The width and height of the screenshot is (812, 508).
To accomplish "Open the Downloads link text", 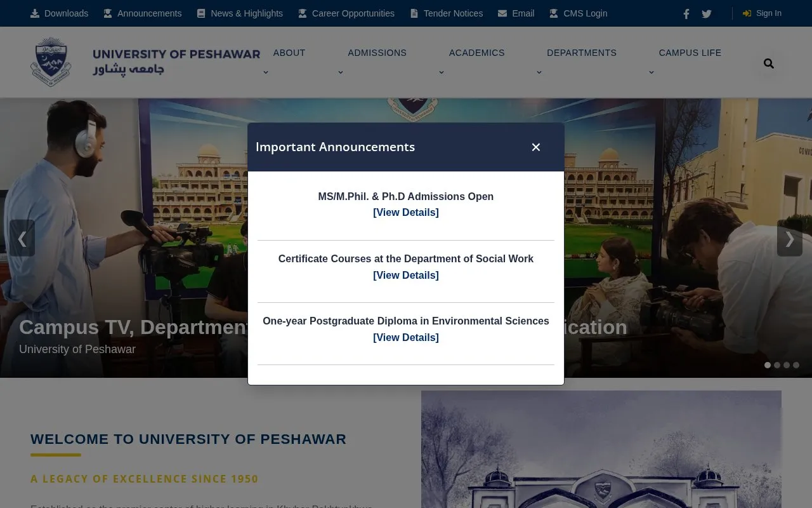I will coord(66,13).
